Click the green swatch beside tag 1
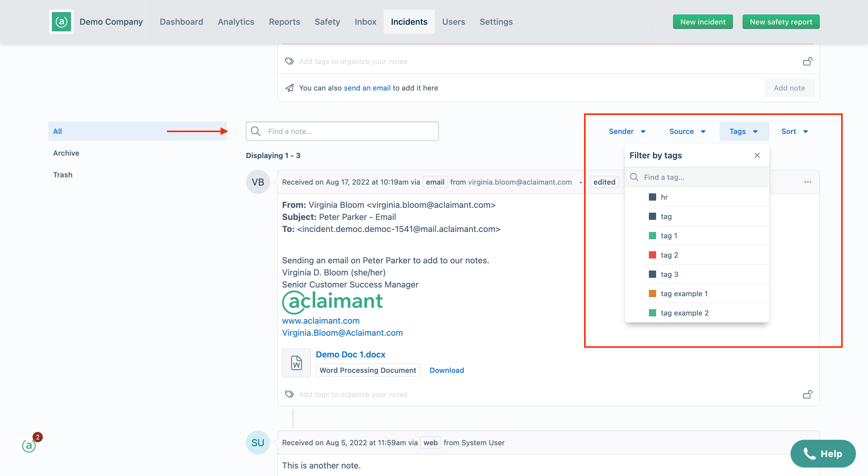Image resolution: width=868 pixels, height=476 pixels. tap(652, 236)
